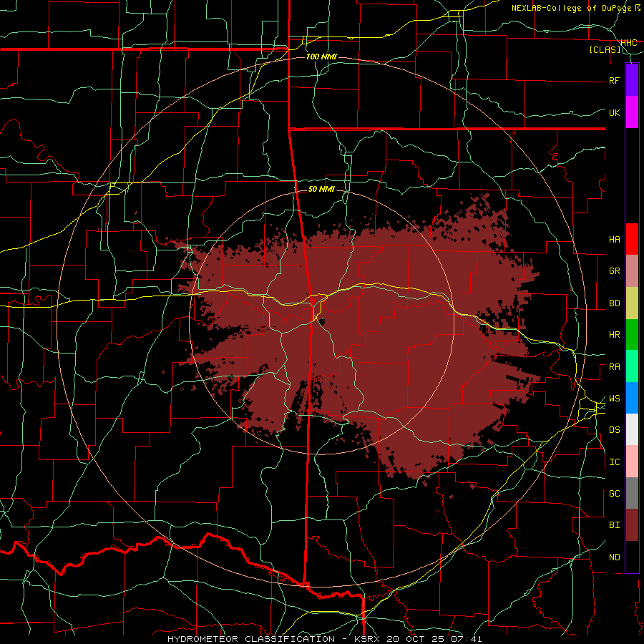The width and height of the screenshot is (644, 644).
Task: Click the 100 NMI range ring label
Action: [321, 57]
